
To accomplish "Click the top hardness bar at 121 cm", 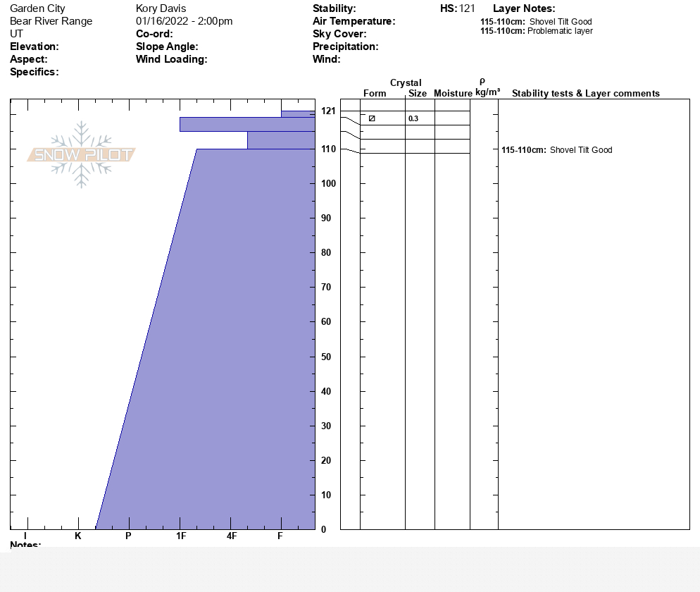I will coord(298,114).
